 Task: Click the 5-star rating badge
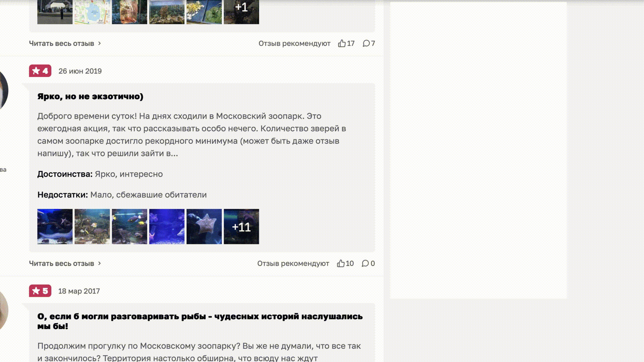pos(40,291)
